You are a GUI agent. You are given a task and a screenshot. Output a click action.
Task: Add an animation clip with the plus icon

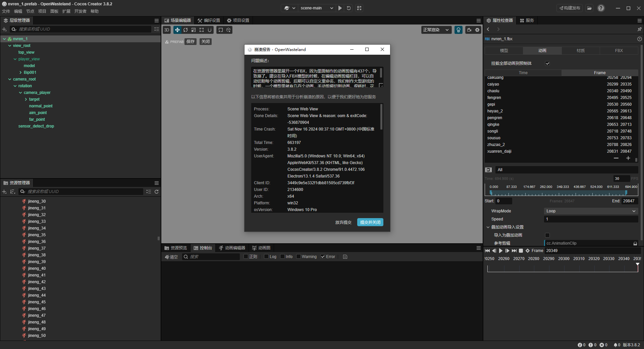628,158
